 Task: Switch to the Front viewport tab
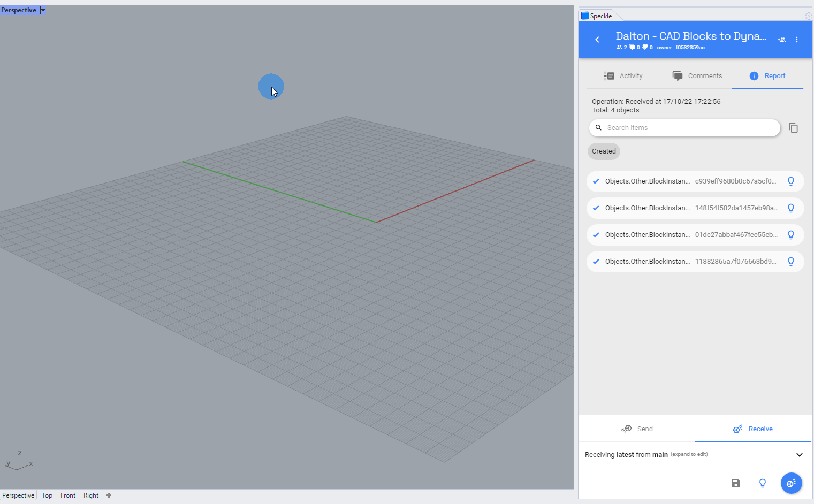(68, 495)
